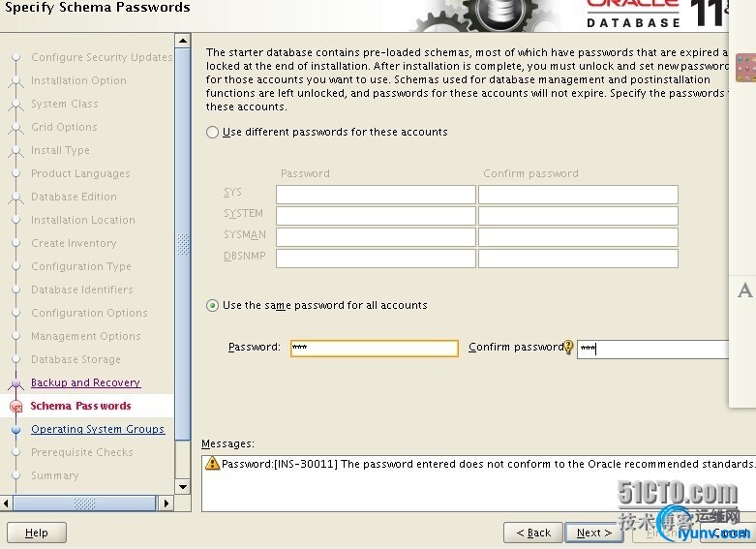
Task: Select the Schema Passwords step
Action: (x=80, y=406)
